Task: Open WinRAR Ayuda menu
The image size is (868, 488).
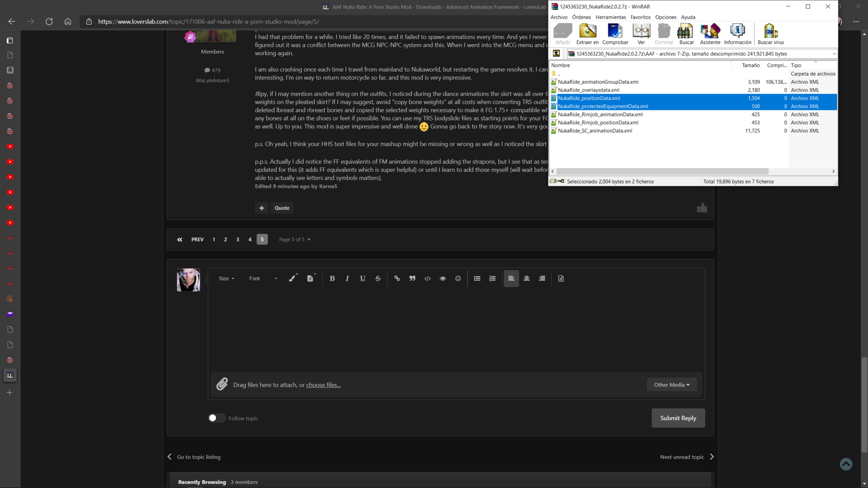Action: pyautogui.click(x=688, y=17)
